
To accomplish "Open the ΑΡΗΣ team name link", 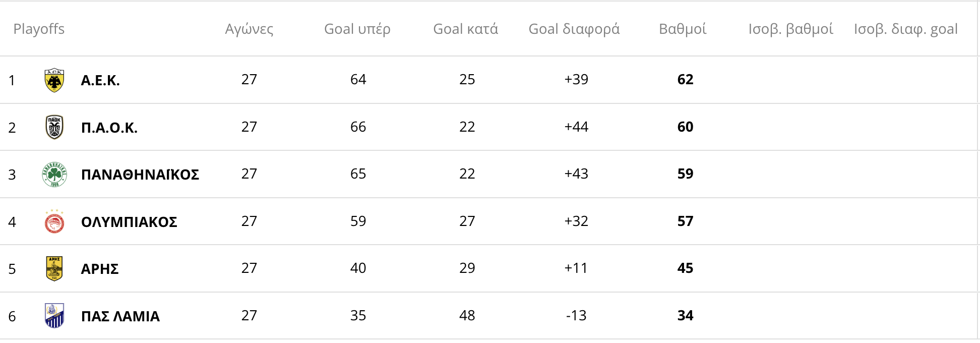I will (100, 269).
